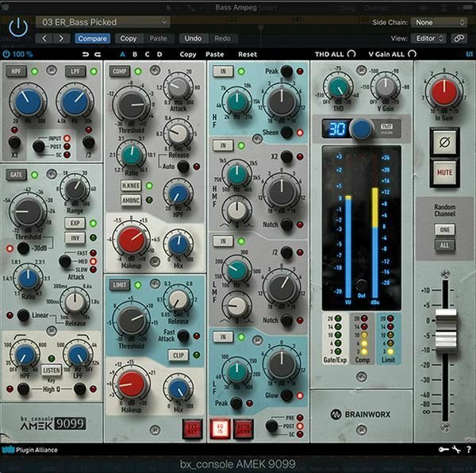Select settings slot B

(135, 55)
